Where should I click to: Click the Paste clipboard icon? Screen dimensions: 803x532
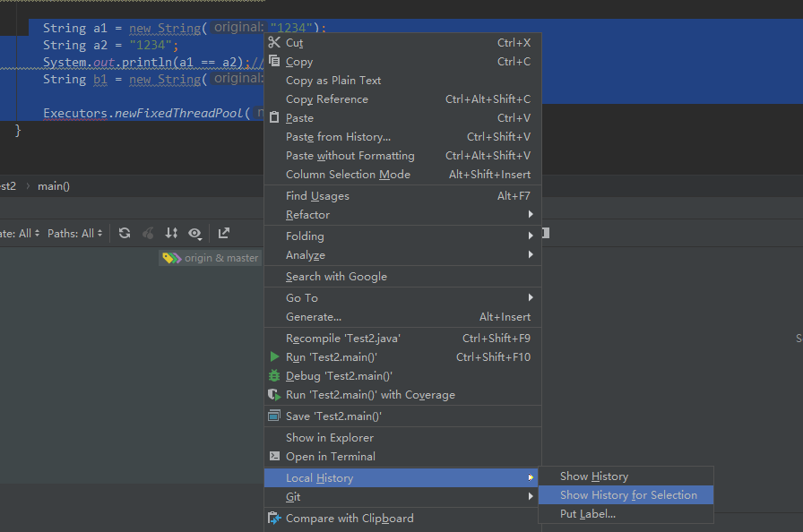click(274, 117)
